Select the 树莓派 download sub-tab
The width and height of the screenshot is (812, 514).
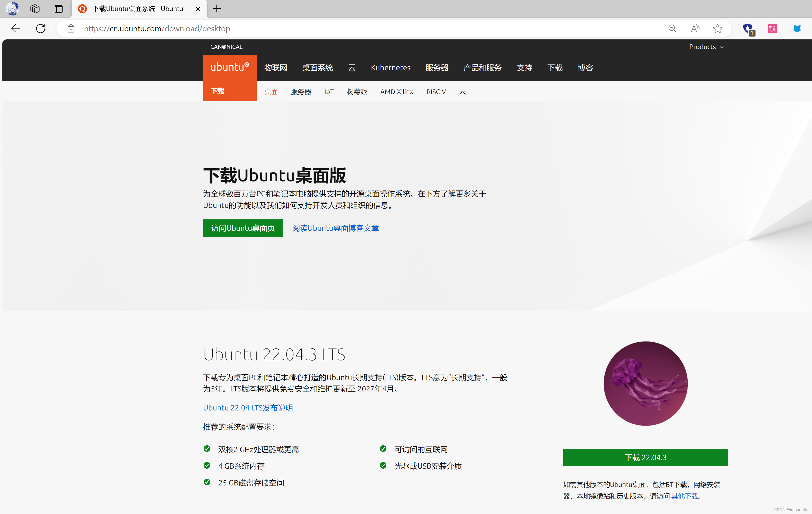pos(357,92)
